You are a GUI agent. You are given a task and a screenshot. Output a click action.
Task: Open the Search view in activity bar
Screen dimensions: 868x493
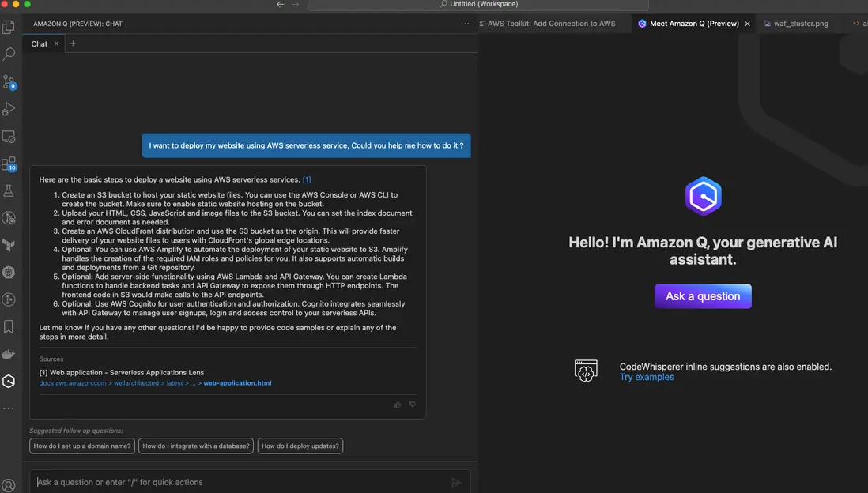(9, 54)
